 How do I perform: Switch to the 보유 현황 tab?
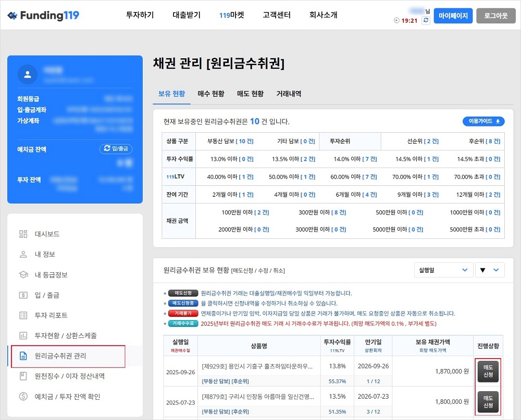[171, 94]
